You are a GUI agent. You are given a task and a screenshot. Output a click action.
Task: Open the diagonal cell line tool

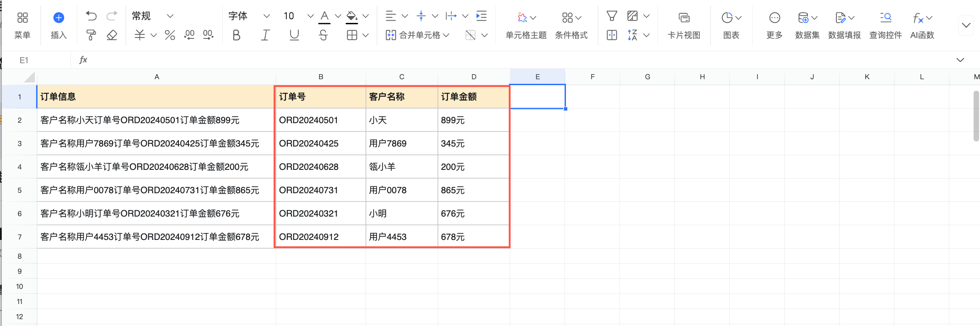click(470, 35)
